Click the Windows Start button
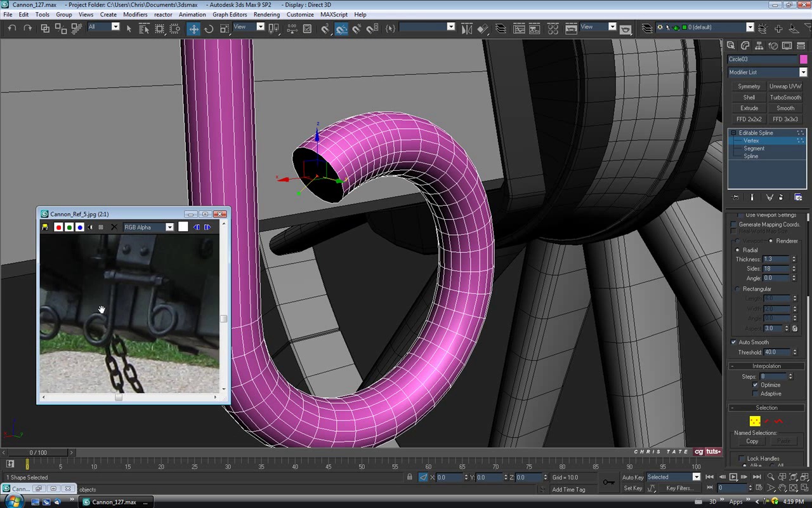The image size is (812, 508). click(13, 502)
